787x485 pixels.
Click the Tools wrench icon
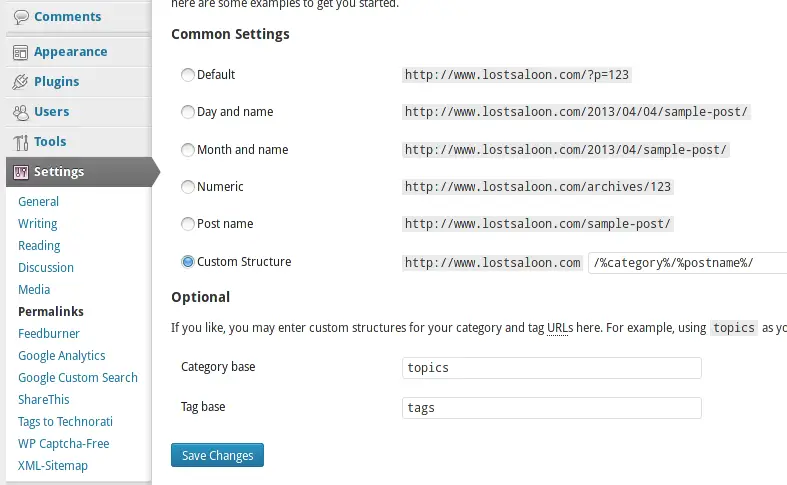(x=21, y=143)
